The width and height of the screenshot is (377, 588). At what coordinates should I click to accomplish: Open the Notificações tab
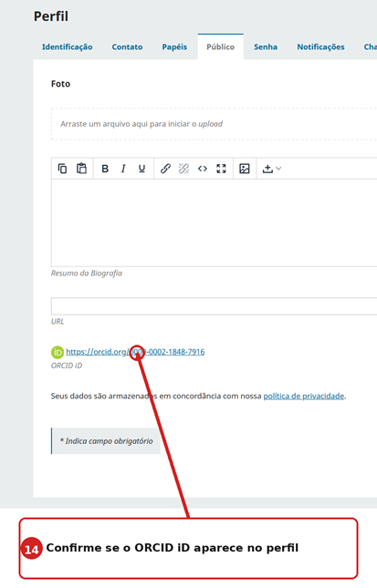click(320, 46)
